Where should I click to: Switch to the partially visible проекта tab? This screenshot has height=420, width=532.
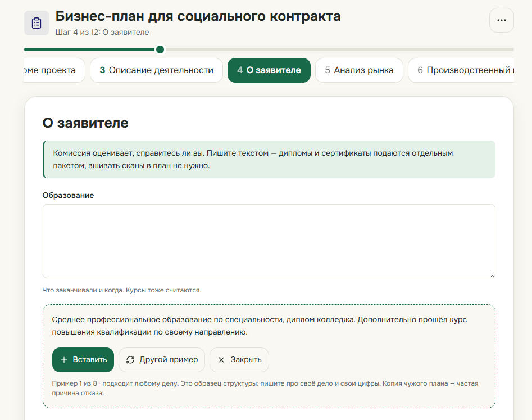click(x=54, y=70)
